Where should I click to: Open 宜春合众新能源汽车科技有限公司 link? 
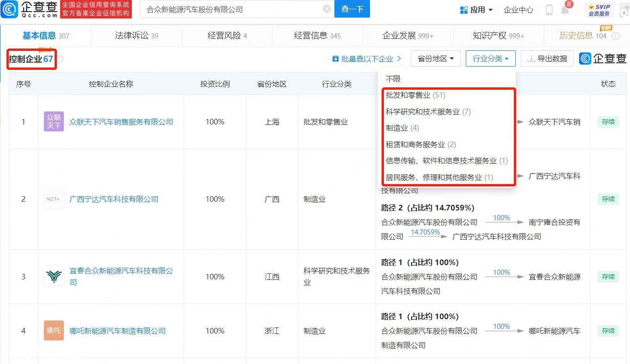[121, 276]
